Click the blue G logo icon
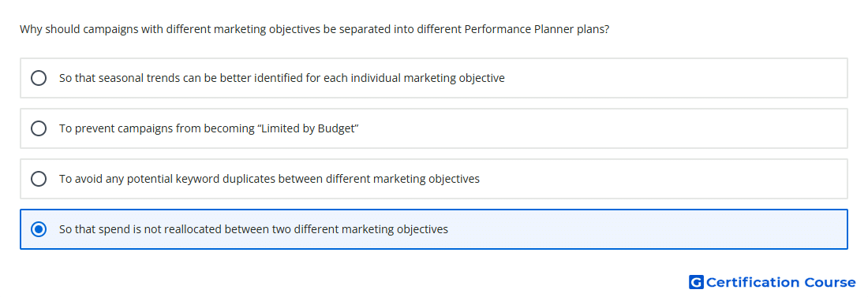Viewport: 868px width, 297px height. coord(696,282)
